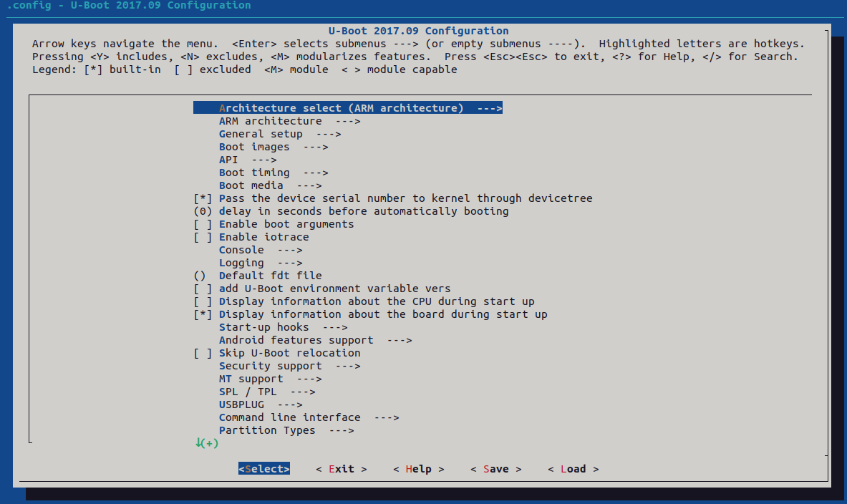The height and width of the screenshot is (504, 847).
Task: Click the Save button
Action: 496,469
